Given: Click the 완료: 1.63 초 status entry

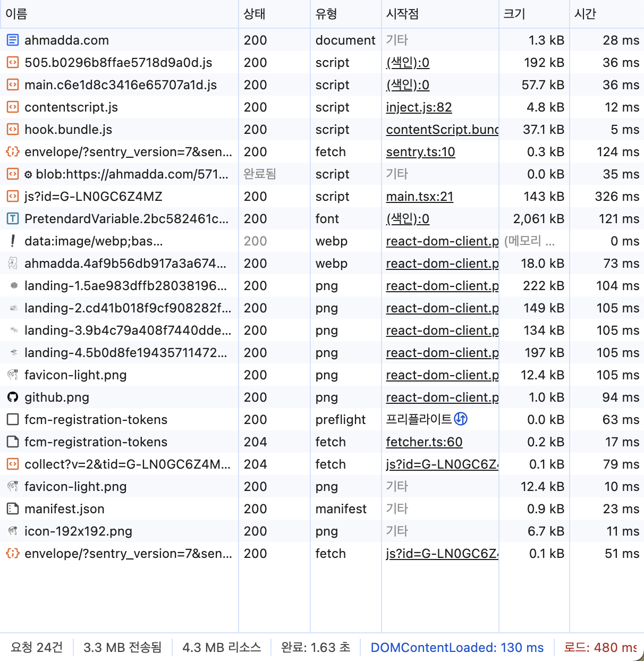Looking at the screenshot, I should pyautogui.click(x=316, y=647).
